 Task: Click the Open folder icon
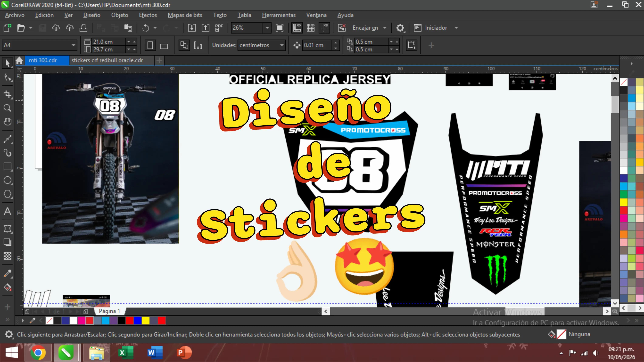click(21, 28)
